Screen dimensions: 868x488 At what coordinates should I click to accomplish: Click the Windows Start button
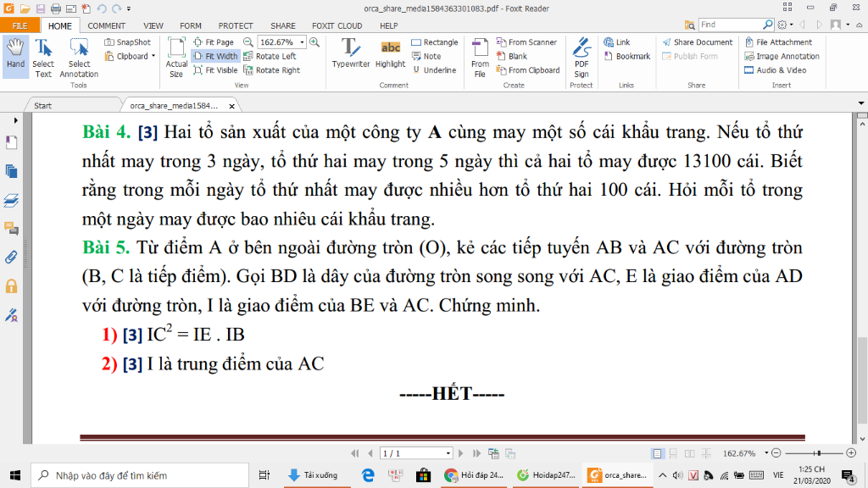(x=15, y=475)
